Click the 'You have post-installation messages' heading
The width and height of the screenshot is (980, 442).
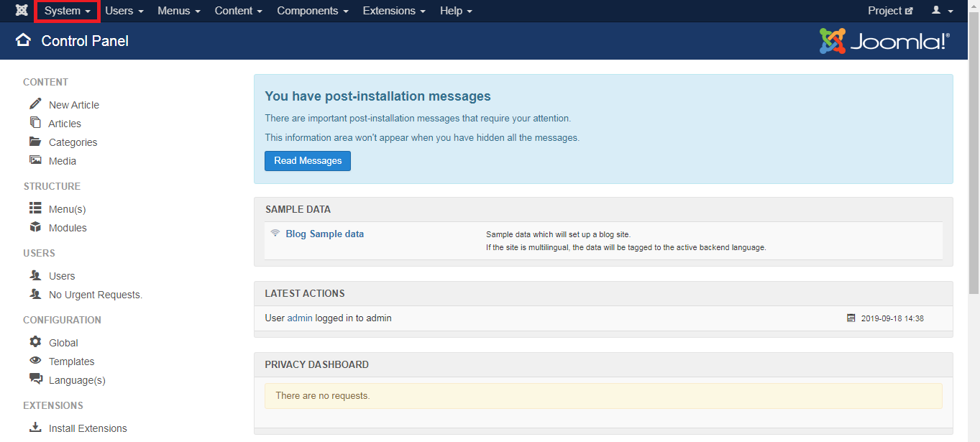pos(377,96)
